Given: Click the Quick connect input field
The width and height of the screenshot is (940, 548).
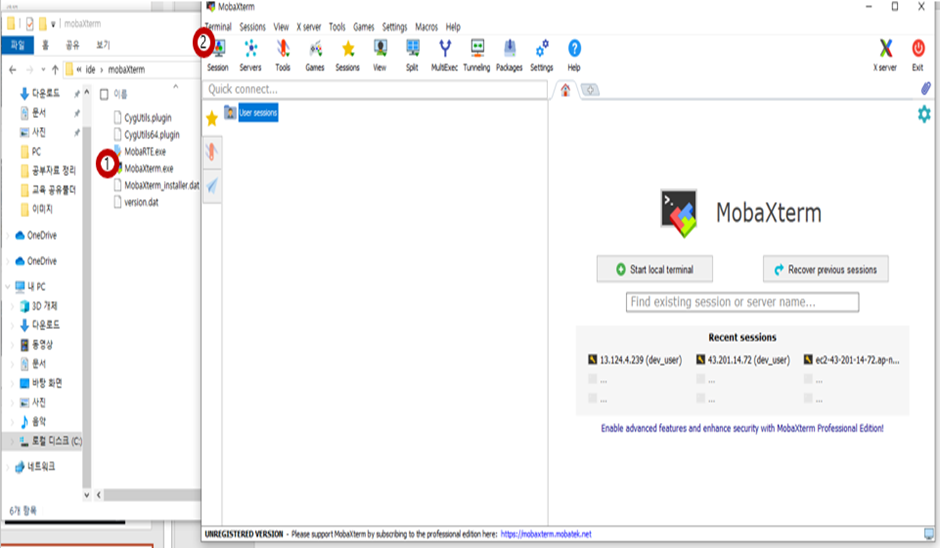Looking at the screenshot, I should click(375, 89).
